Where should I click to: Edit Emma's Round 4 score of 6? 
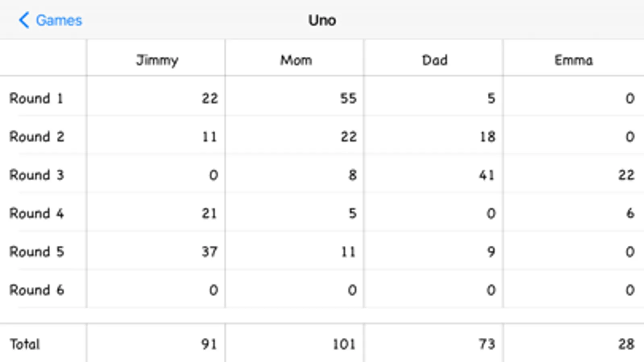coord(630,213)
